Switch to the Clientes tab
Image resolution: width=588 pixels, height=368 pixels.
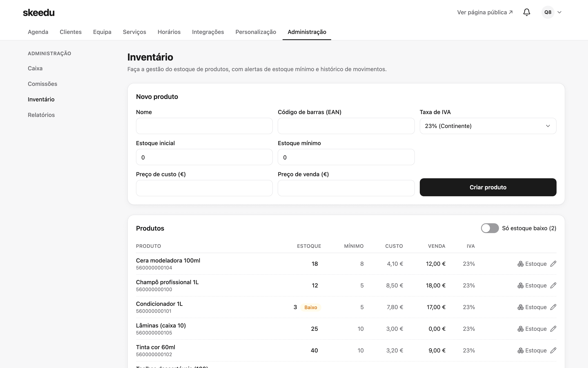71,32
